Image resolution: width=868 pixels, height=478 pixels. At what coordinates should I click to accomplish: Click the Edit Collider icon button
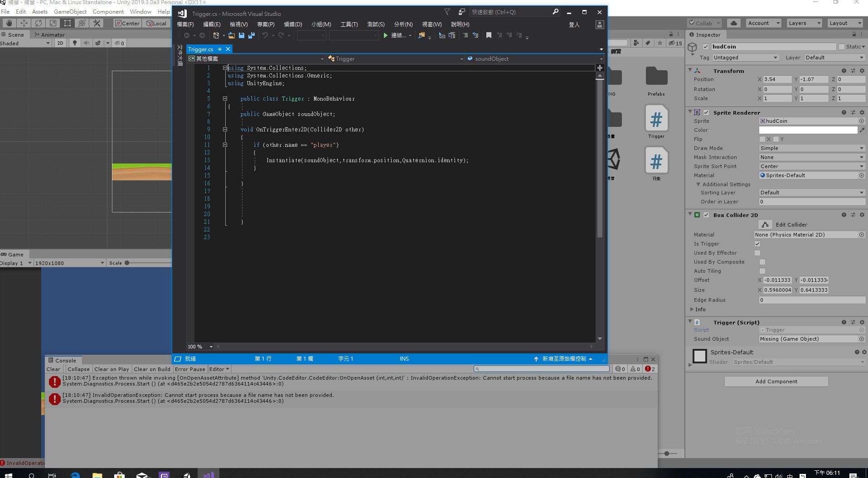[x=765, y=225]
